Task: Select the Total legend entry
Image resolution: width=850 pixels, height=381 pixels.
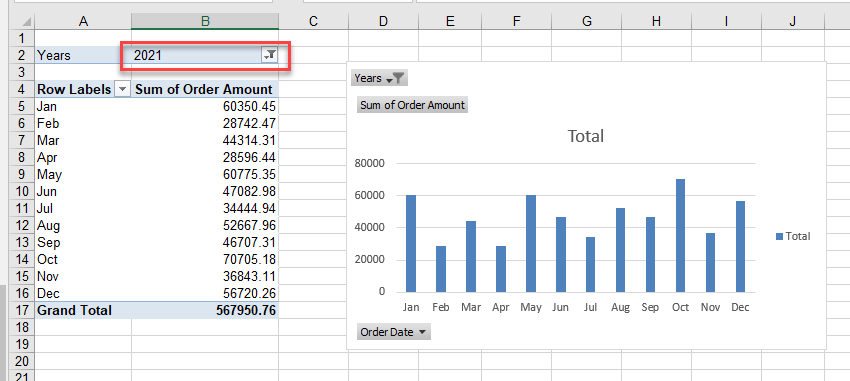Action: 793,236
